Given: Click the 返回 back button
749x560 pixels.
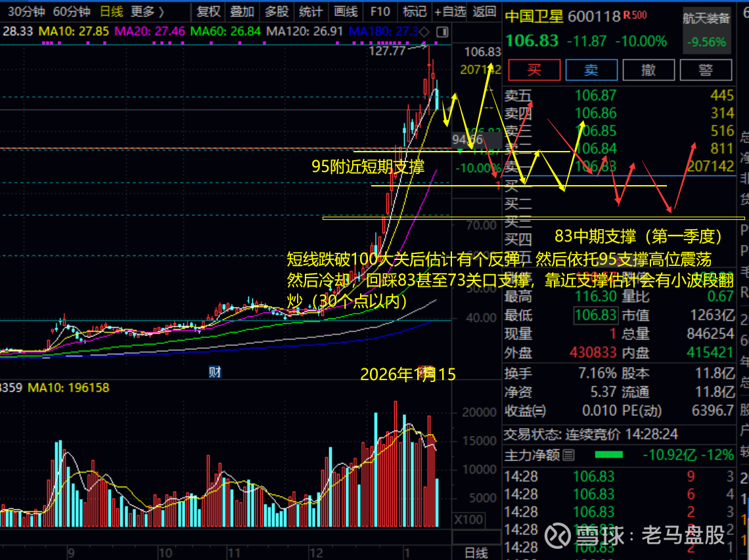Looking at the screenshot, I should (484, 11).
